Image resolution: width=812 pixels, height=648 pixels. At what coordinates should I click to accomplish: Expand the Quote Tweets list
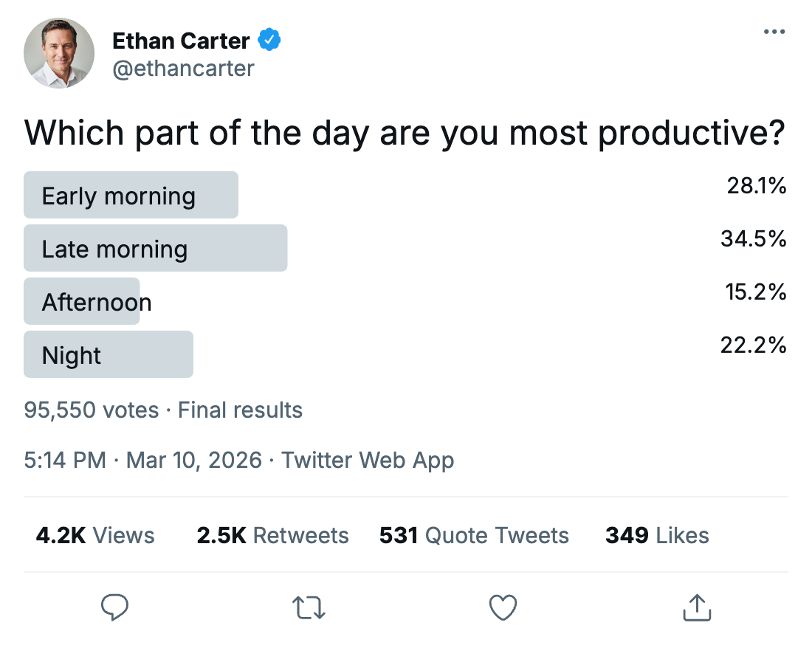pos(473,535)
